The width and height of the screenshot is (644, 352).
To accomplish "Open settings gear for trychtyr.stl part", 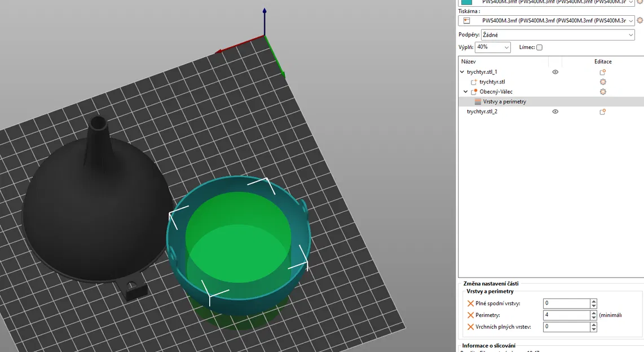I will click(x=603, y=82).
